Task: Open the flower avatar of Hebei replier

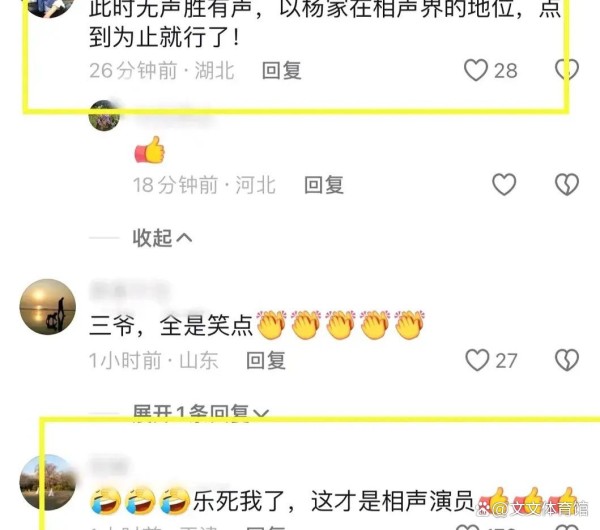Action: pos(104,116)
